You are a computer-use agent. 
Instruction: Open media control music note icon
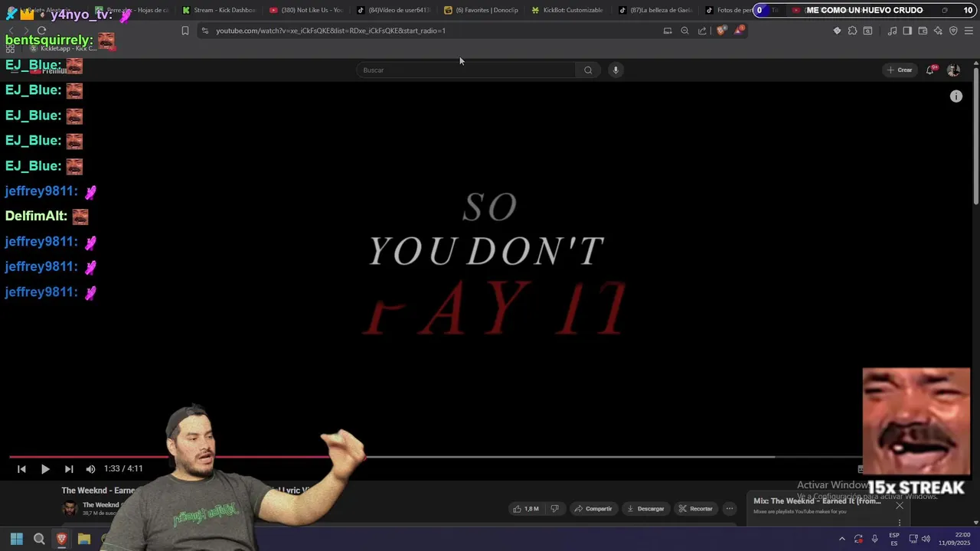[892, 31]
